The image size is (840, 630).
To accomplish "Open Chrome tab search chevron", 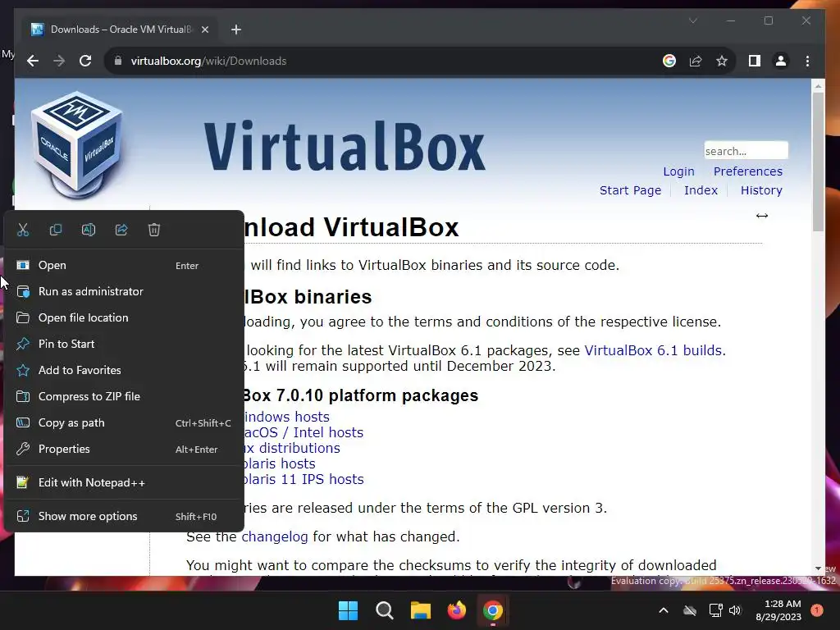I will [x=693, y=21].
